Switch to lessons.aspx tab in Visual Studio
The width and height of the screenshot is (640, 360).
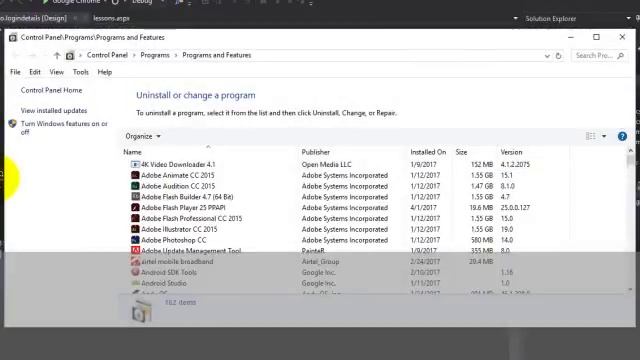click(111, 18)
